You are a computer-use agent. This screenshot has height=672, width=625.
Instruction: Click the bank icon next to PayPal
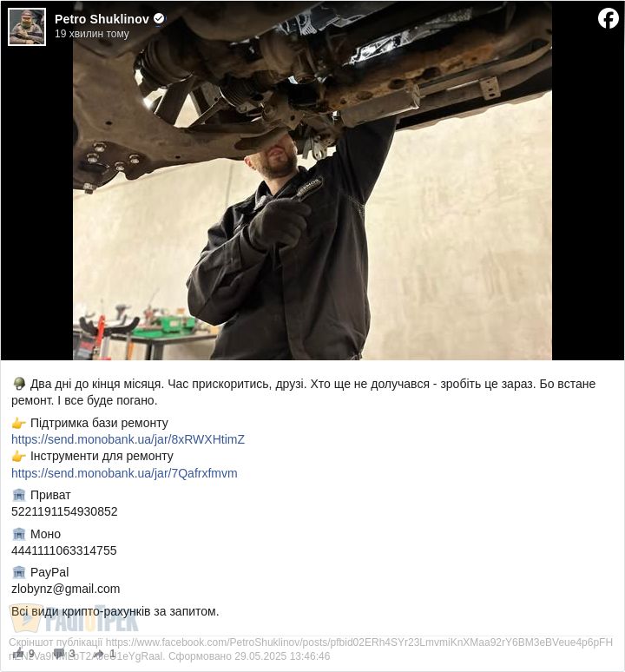(x=19, y=572)
